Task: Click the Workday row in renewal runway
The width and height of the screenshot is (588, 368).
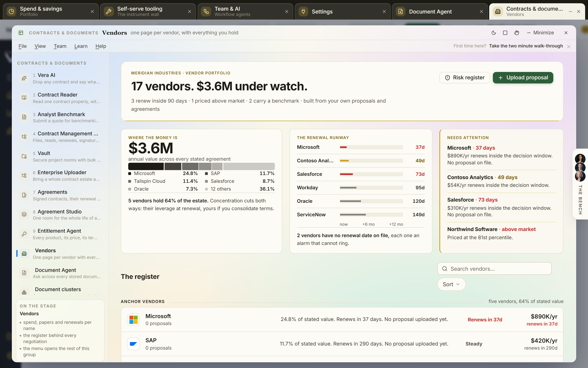Action: coord(361,188)
